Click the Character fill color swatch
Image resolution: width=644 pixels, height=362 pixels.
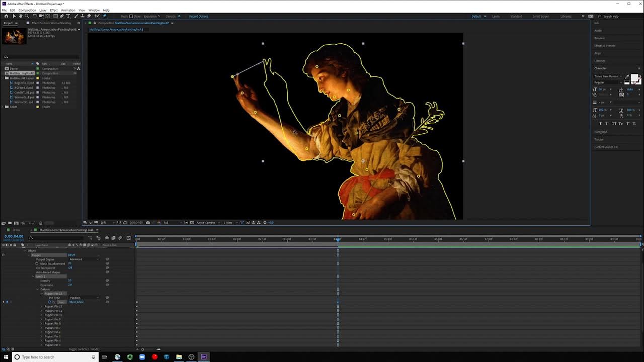pos(634,78)
